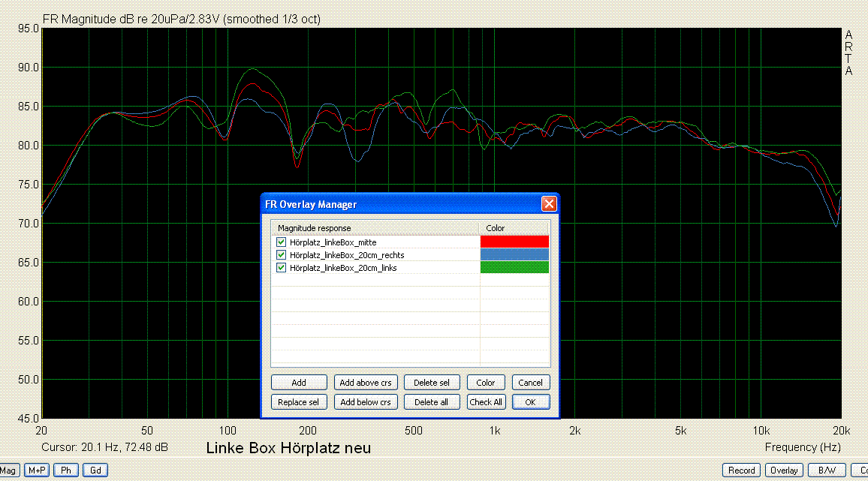Open the Color button in the dialog
Viewport: 868px width, 481px height.
486,383
